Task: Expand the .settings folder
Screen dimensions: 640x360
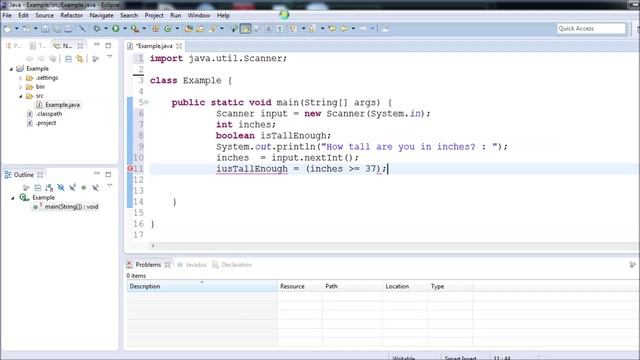Action: [x=20, y=78]
